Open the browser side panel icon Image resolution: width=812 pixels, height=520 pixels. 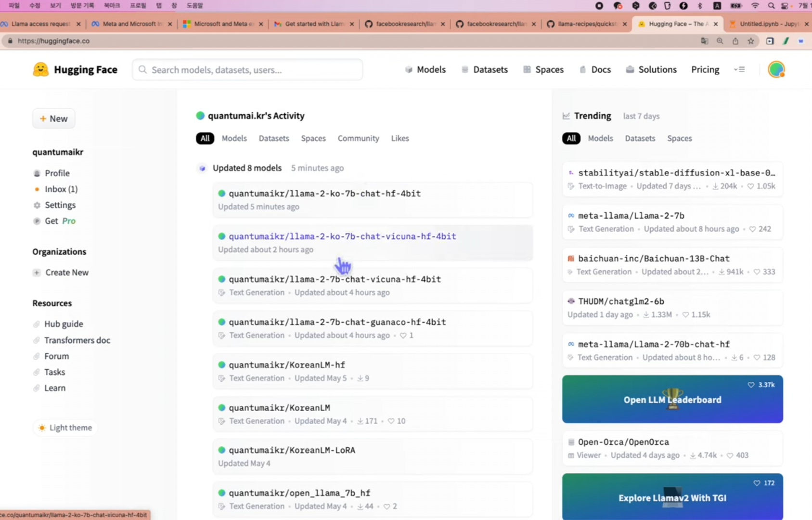(x=770, y=41)
